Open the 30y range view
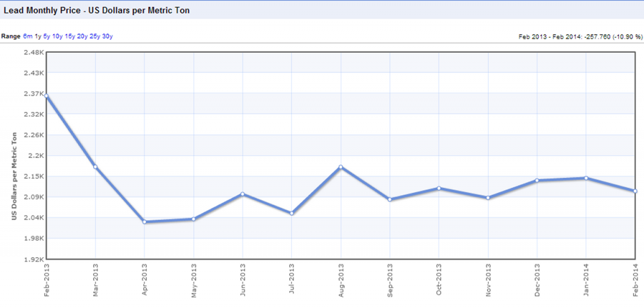644x308 pixels. (x=107, y=36)
